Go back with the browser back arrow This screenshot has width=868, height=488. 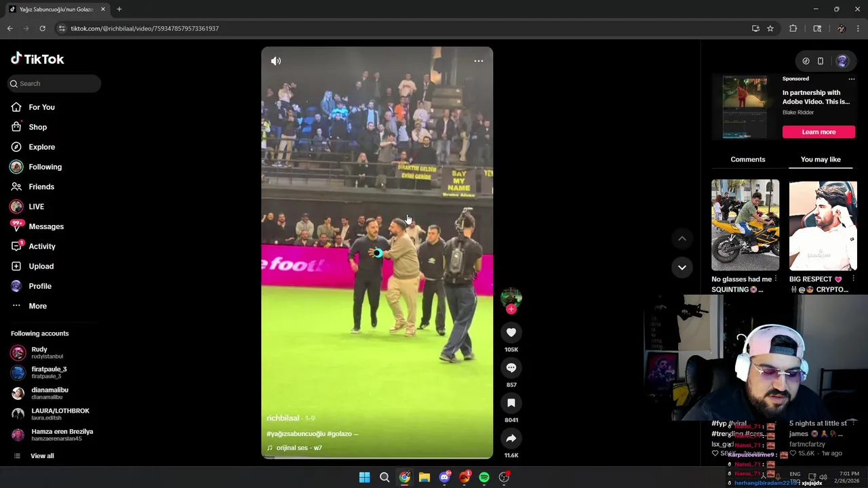point(9,28)
